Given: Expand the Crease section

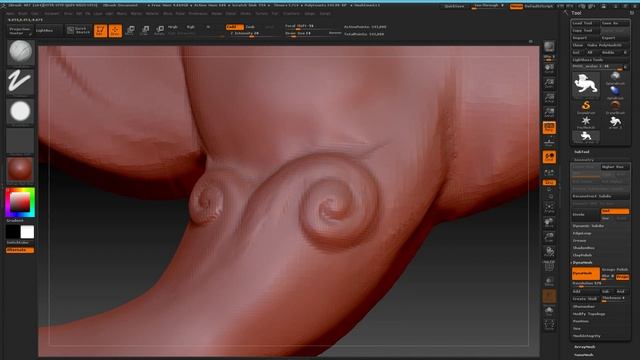Looking at the screenshot, I should coord(580,240).
